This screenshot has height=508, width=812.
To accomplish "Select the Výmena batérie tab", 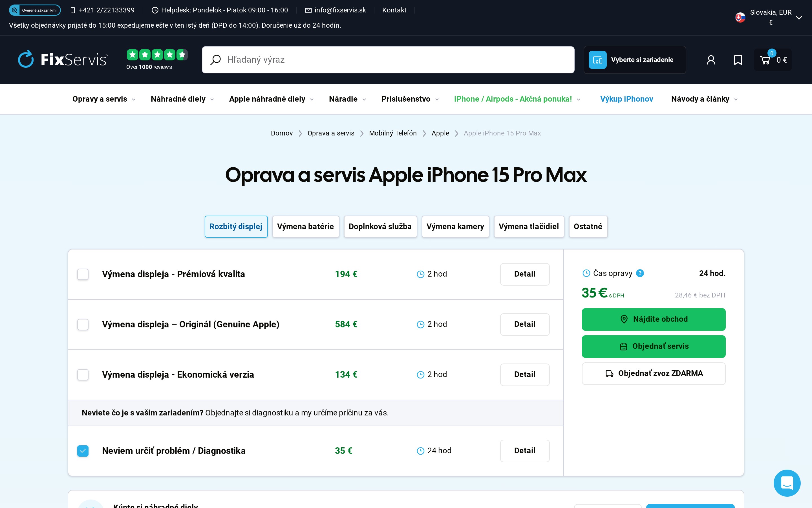I will [305, 226].
